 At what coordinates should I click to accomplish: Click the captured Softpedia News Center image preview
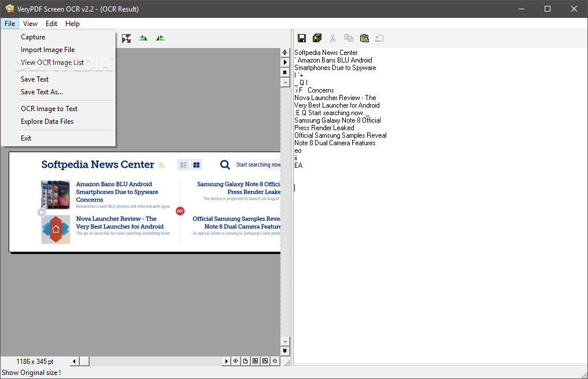pos(145,202)
